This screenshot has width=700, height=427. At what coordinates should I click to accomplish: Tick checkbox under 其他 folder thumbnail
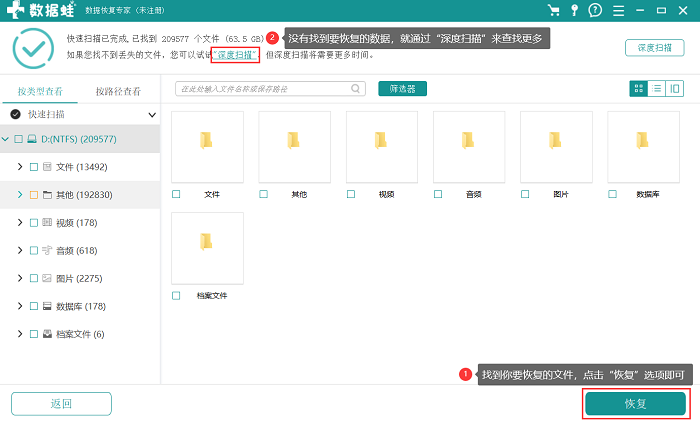tap(263, 194)
